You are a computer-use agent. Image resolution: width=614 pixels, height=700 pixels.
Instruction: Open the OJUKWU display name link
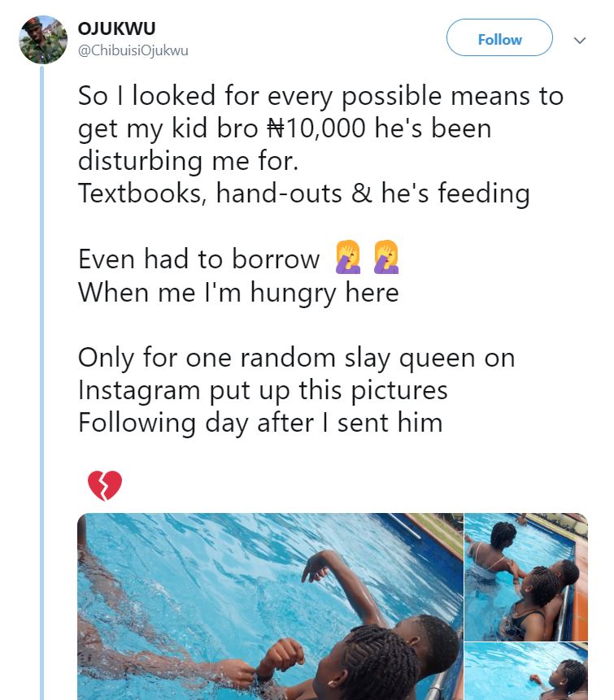coord(116,29)
